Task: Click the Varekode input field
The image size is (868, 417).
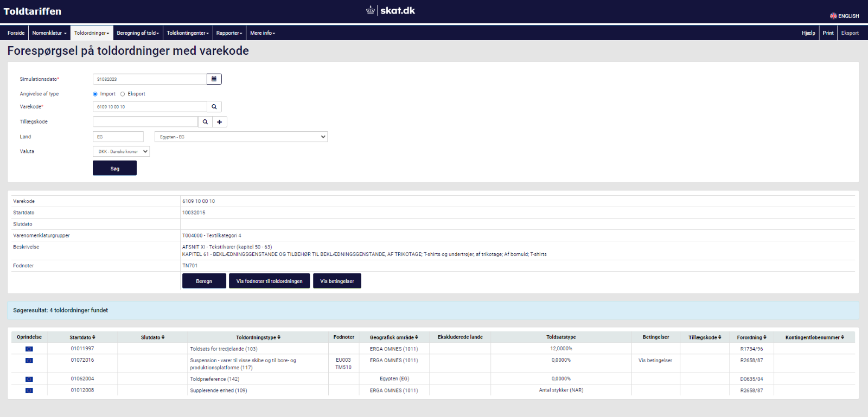Action: point(150,107)
